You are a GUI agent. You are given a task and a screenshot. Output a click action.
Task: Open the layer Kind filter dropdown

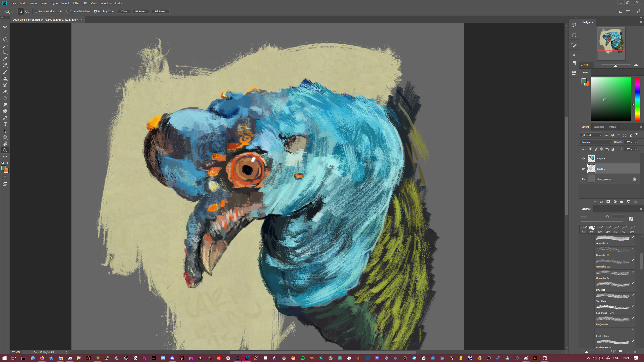coord(591,135)
